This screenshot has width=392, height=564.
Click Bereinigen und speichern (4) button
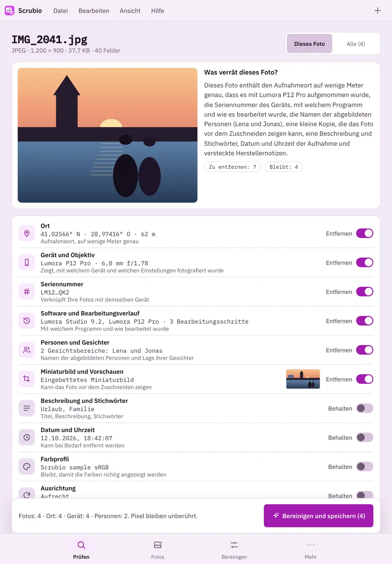[x=318, y=516]
